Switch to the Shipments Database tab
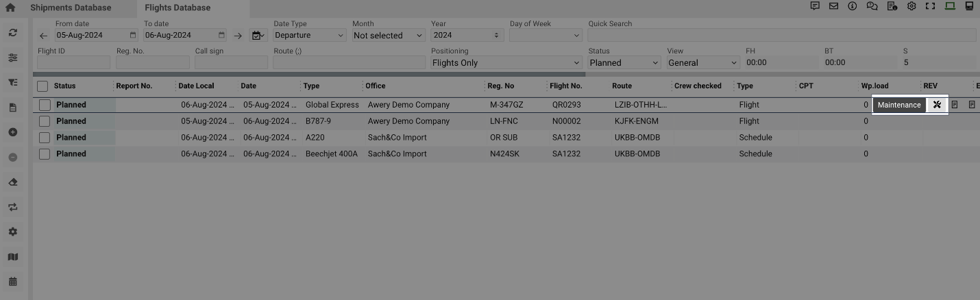The height and width of the screenshot is (300, 980). tap(70, 8)
